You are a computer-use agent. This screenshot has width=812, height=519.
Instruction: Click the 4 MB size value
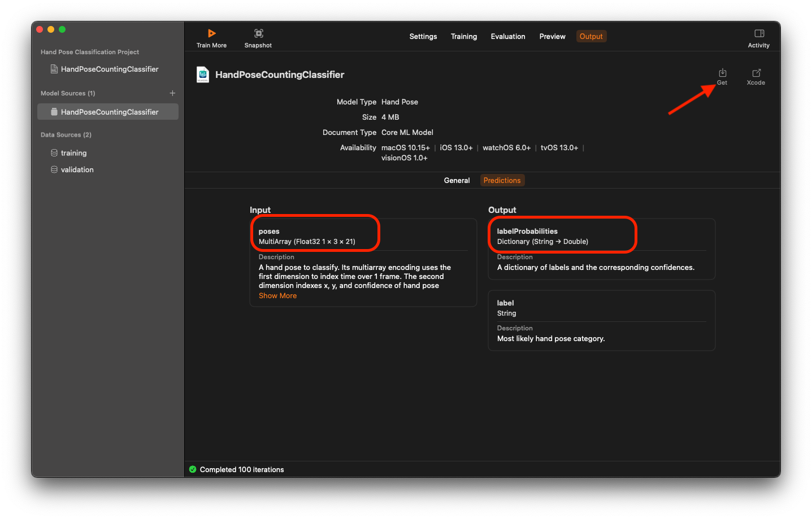(390, 117)
